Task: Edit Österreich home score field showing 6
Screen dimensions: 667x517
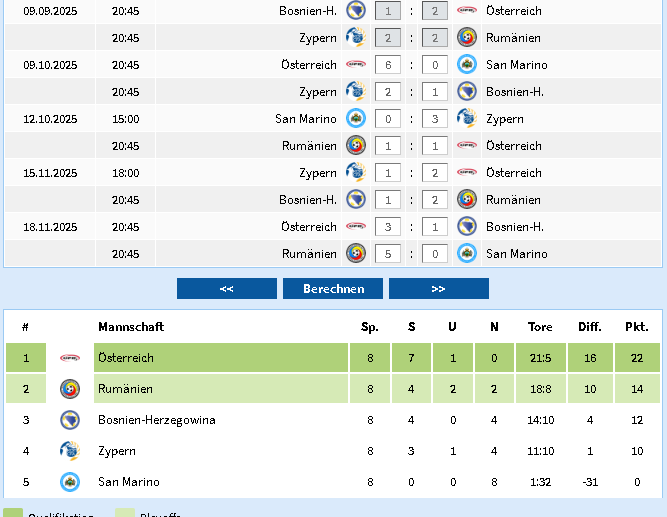Action: [388, 65]
